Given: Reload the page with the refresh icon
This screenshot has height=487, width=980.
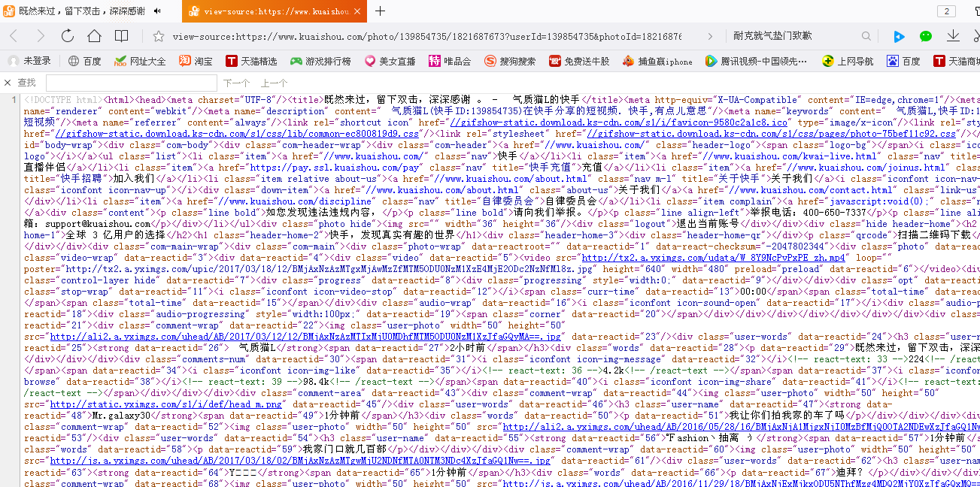Looking at the screenshot, I should tap(68, 36).
